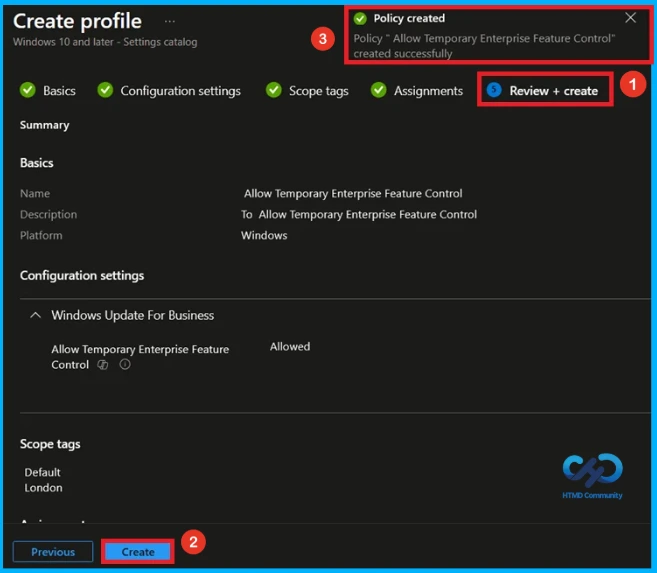Click the Platform value Windows
The image size is (657, 573).
(264, 235)
